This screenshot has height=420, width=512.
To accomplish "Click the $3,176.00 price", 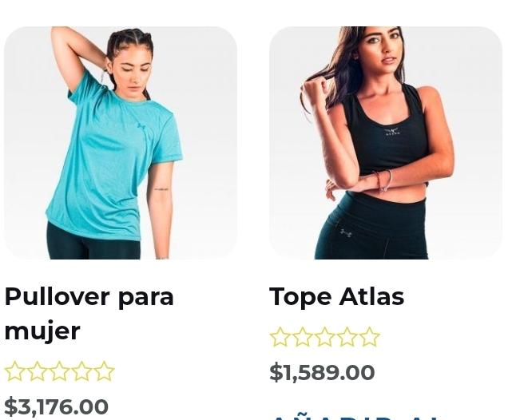I will point(56,406).
